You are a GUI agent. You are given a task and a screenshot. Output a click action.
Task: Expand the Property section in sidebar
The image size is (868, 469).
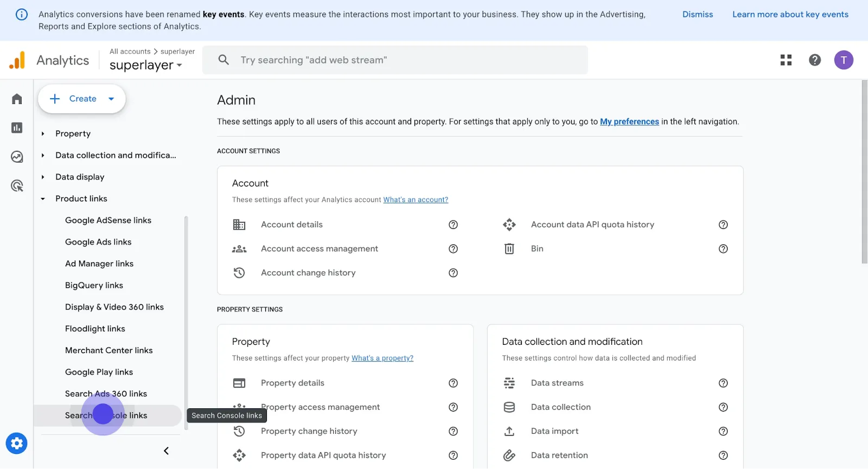pos(43,134)
